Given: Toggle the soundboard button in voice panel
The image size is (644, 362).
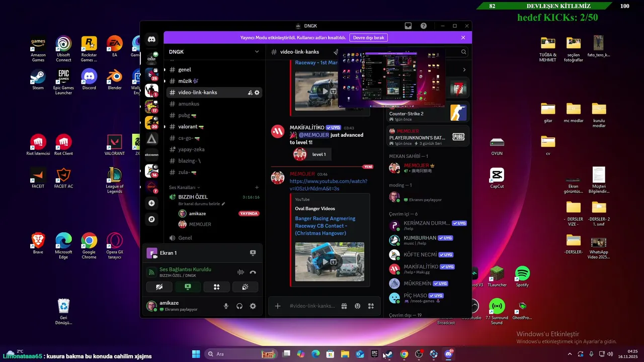Looking at the screenshot, I should [x=245, y=287].
